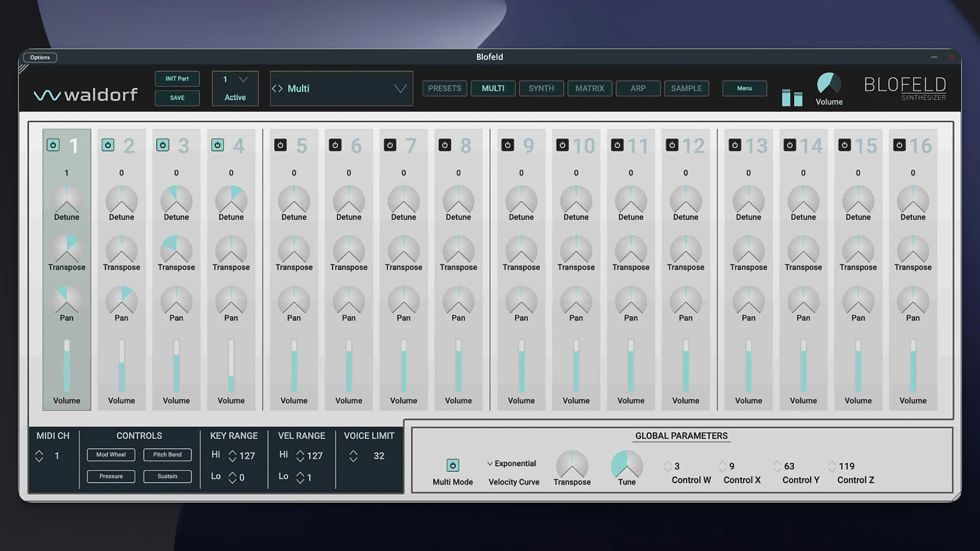Screen dimensions: 980x551
Task: Switch to the SYNTH tab
Action: [x=542, y=88]
